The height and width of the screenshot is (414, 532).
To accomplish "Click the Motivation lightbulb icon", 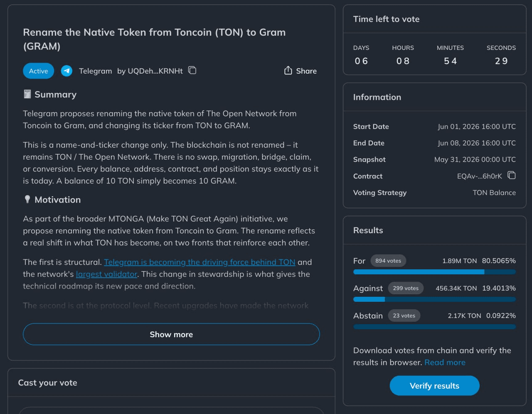I will 27,200.
